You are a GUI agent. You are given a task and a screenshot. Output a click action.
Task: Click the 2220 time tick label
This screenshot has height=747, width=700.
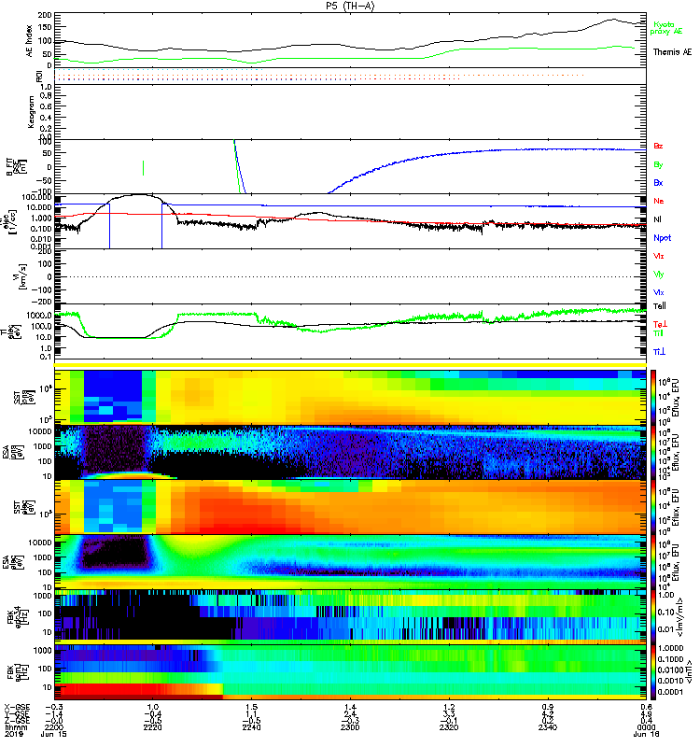[x=152, y=727]
